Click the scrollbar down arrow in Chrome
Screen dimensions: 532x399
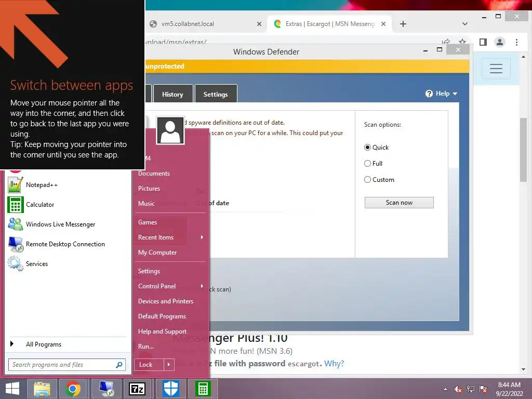click(523, 369)
